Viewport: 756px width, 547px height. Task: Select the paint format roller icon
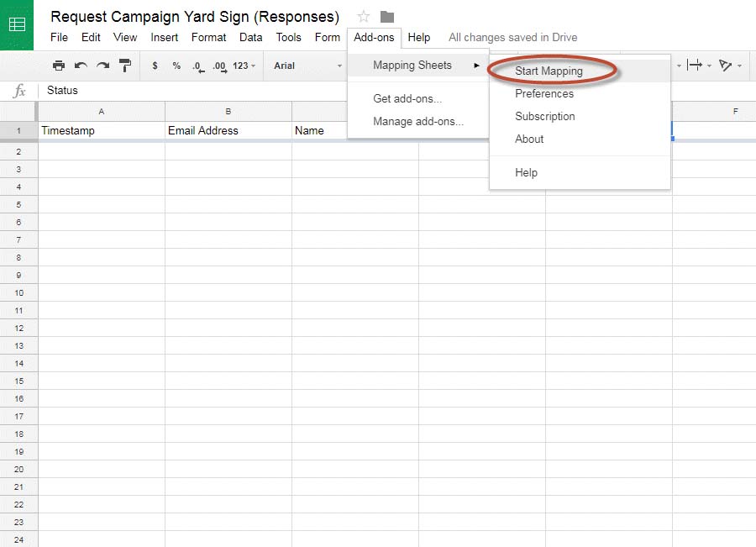[125, 66]
